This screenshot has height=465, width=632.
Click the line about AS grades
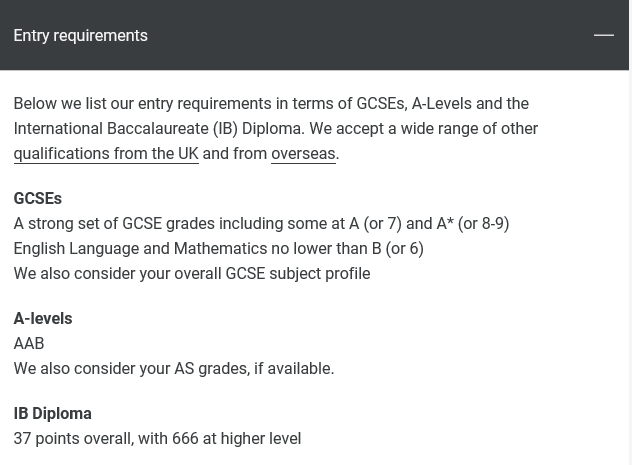coord(174,368)
